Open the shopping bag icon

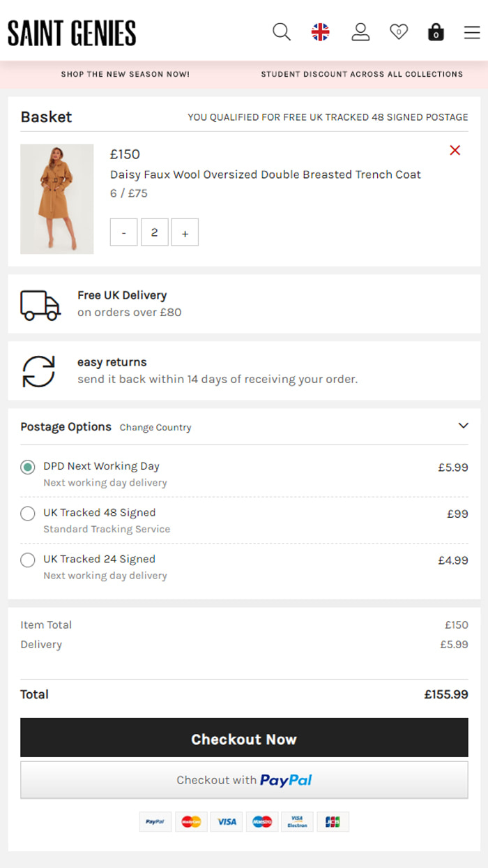(436, 32)
